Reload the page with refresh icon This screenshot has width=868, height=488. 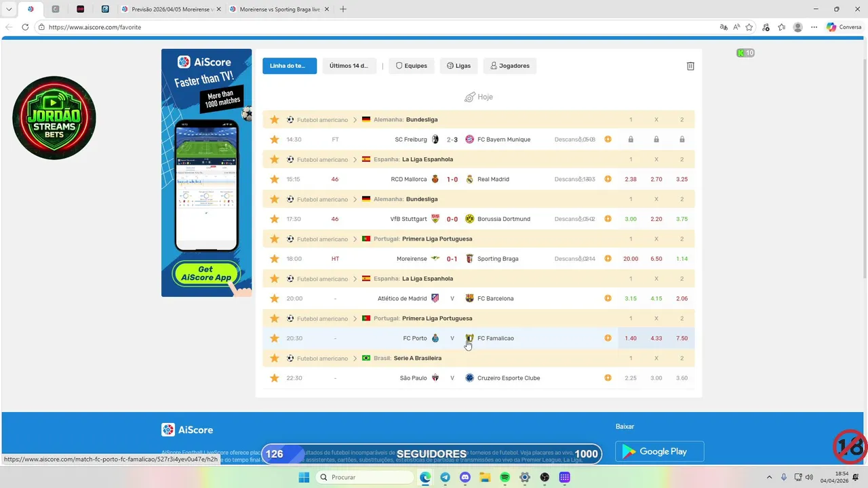[x=25, y=27]
